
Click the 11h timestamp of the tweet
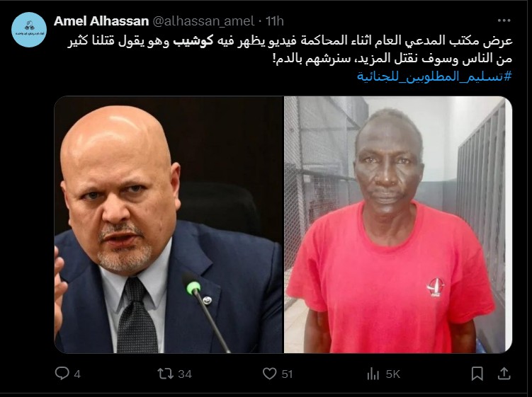coord(274,21)
